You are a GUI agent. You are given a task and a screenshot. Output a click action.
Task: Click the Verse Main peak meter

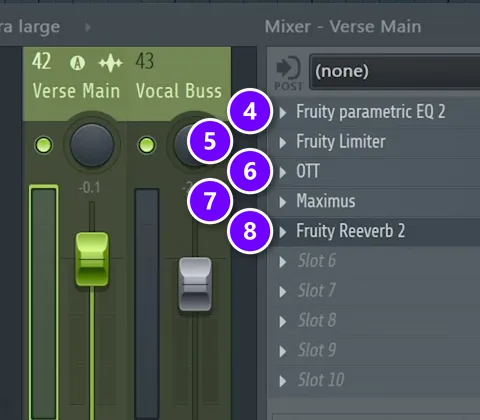pos(44,303)
